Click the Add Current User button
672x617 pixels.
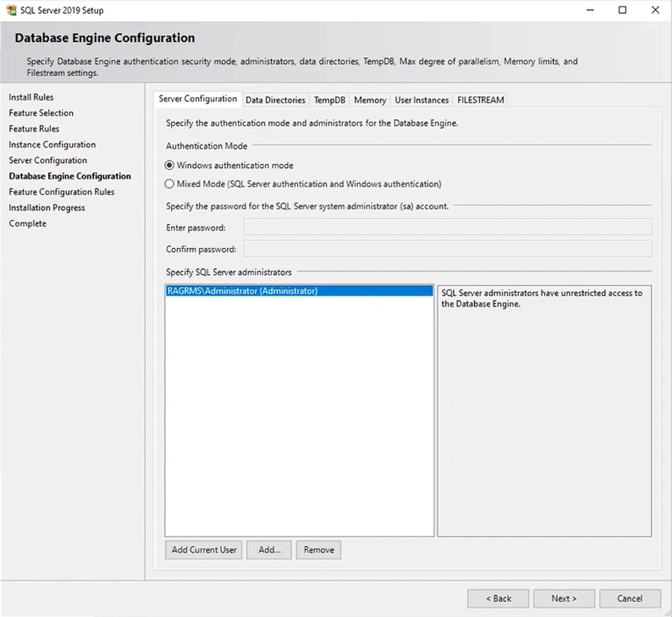[x=204, y=549]
